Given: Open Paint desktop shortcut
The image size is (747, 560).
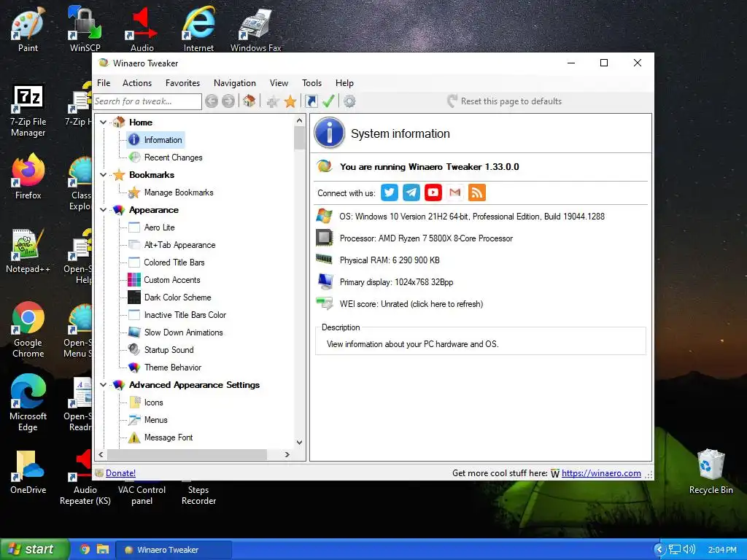Looking at the screenshot, I should pyautogui.click(x=28, y=29).
